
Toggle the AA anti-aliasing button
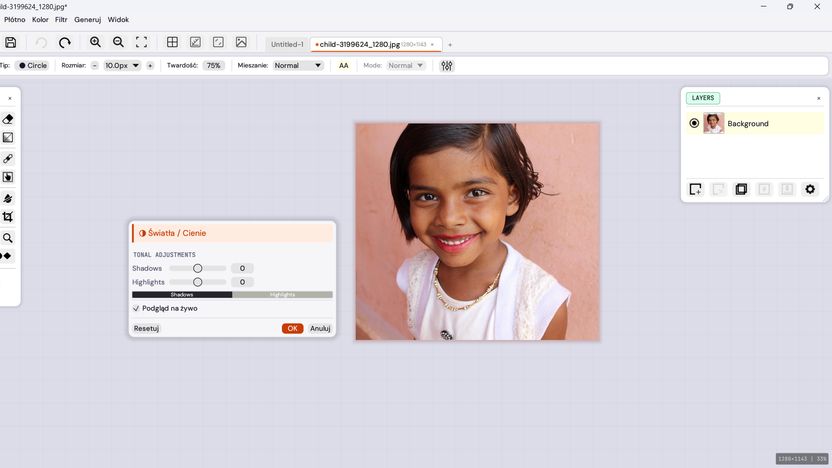click(344, 66)
